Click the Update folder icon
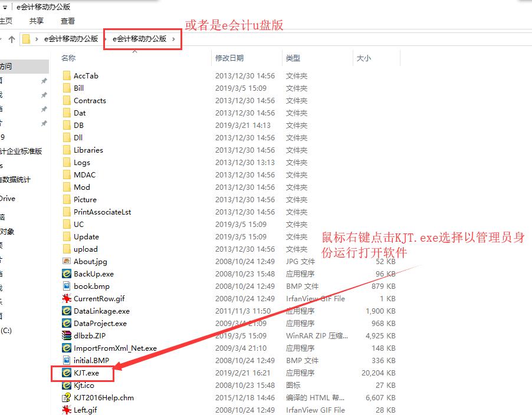 coord(67,236)
